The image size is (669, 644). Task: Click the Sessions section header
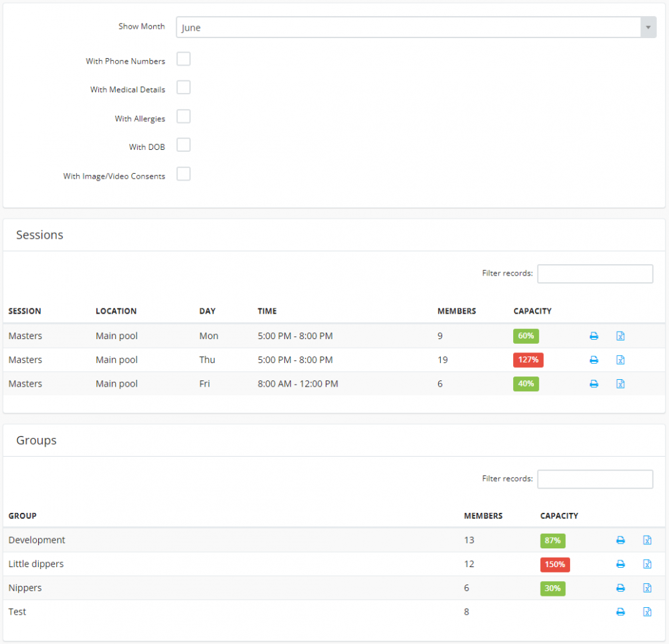coord(39,235)
